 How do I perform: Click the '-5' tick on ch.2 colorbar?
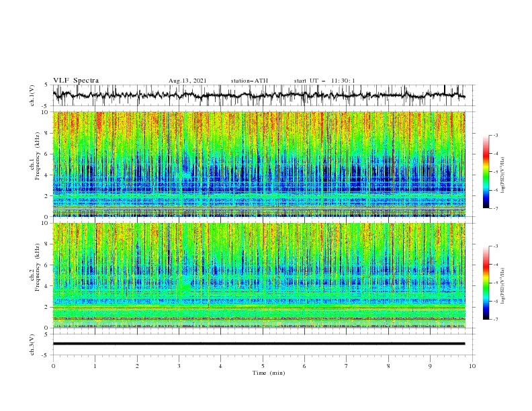click(495, 283)
